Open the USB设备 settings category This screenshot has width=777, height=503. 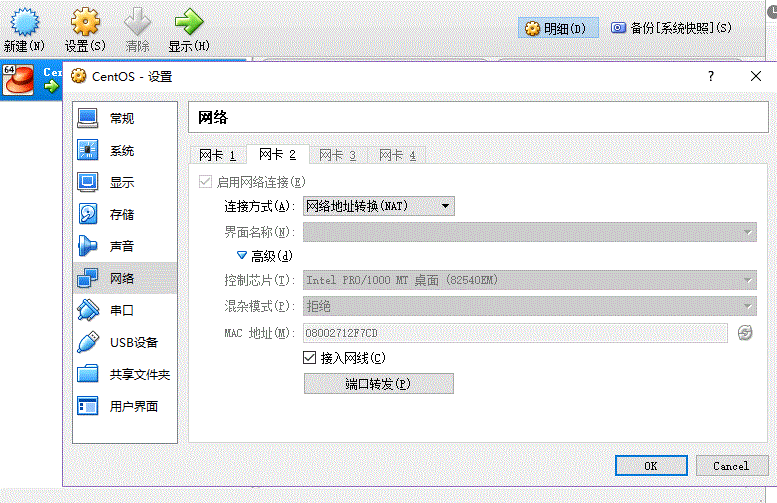124,342
